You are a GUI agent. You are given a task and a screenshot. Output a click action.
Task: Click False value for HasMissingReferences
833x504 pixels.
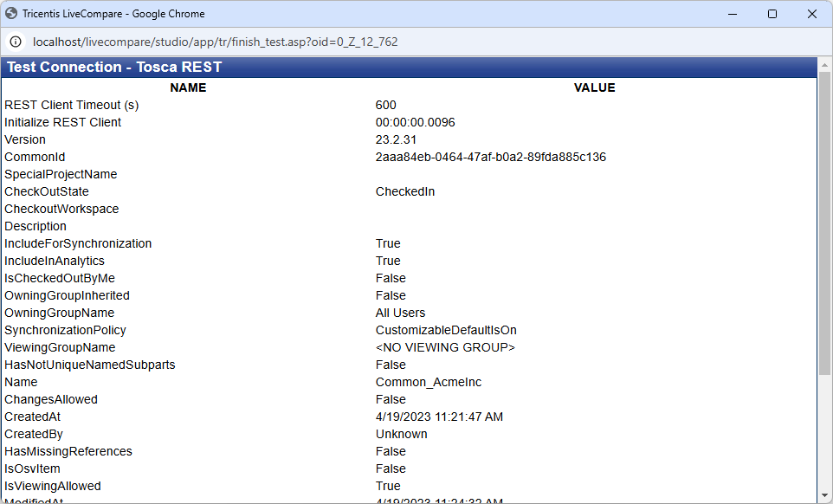(x=391, y=451)
